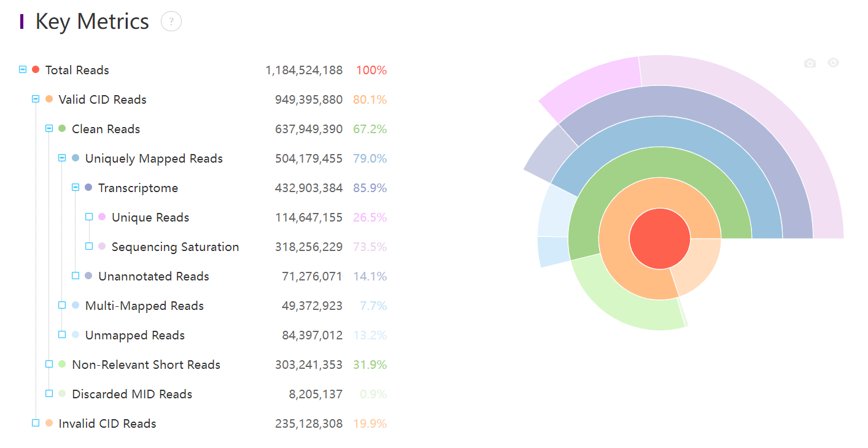Select the Uniquely Mapped Reads label
Screen dimensions: 868x448
point(154,158)
